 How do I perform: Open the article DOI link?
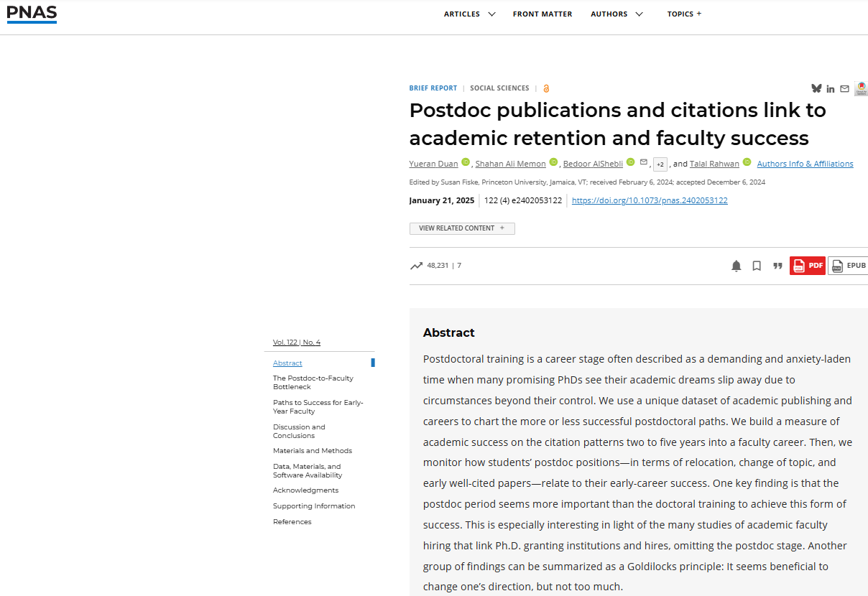650,200
